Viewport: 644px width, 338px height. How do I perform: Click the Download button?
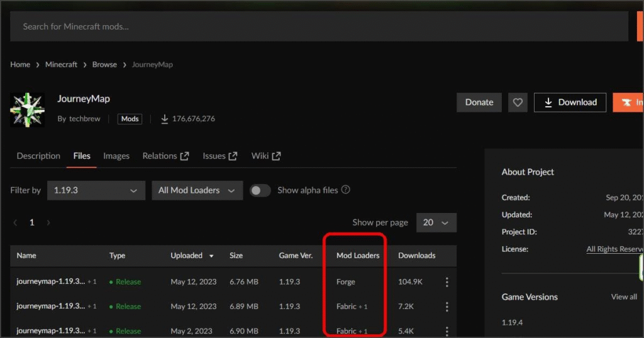coord(570,102)
